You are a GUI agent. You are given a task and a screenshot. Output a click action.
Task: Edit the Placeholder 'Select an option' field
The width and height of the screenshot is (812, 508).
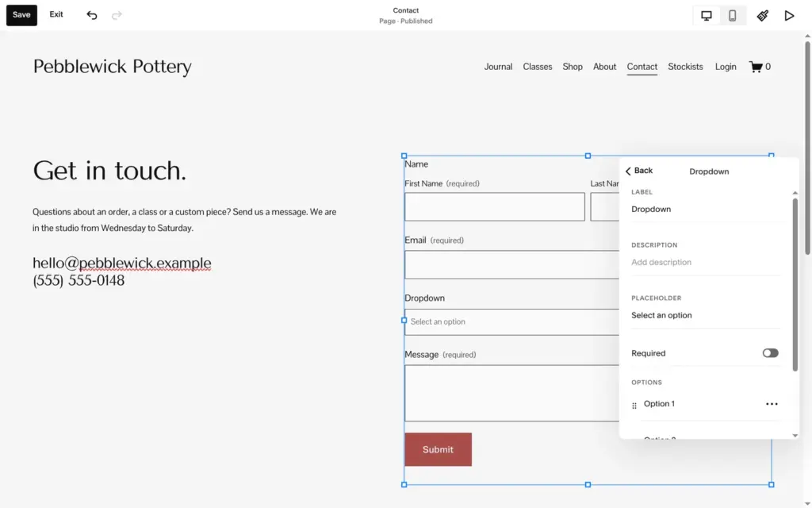705,315
